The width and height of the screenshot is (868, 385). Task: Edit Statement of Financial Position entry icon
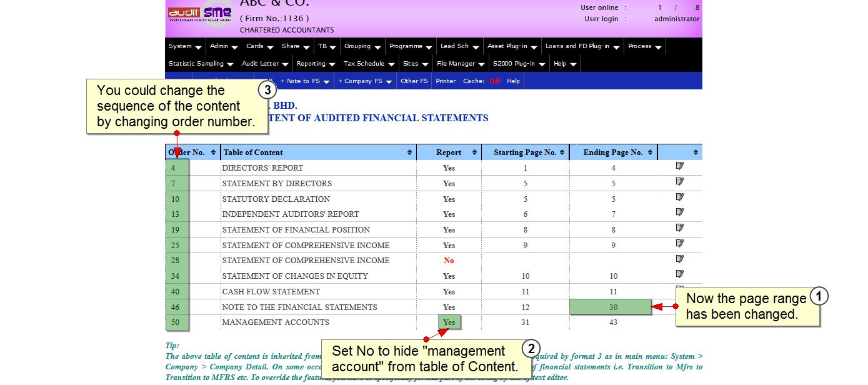pos(679,228)
